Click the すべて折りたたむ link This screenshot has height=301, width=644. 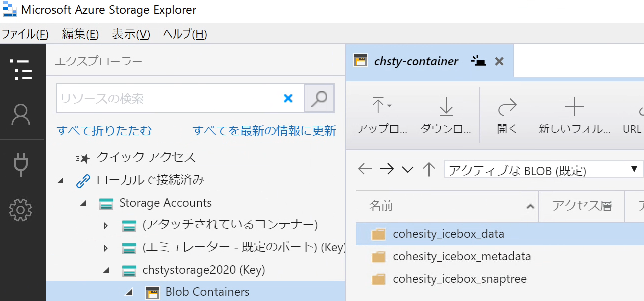click(x=104, y=131)
